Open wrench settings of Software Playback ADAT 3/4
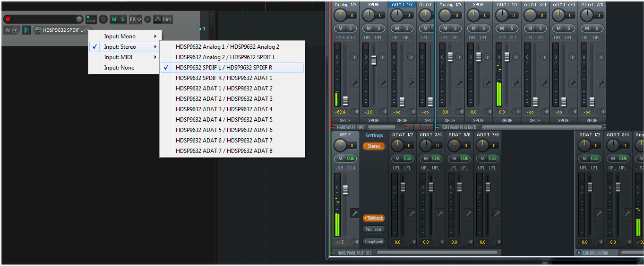Screen dimensions: 644x266 pos(544,83)
